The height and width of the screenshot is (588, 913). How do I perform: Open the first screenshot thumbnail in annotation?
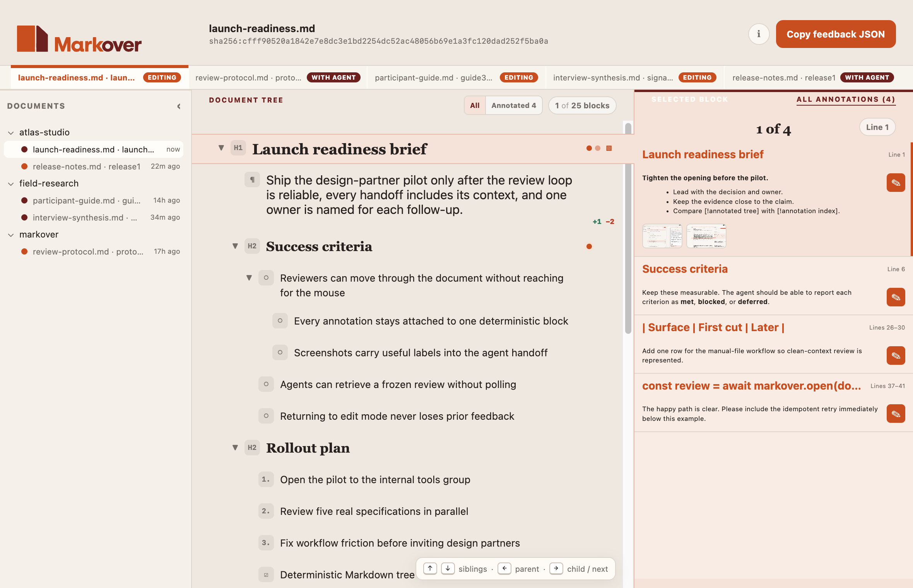tap(662, 236)
